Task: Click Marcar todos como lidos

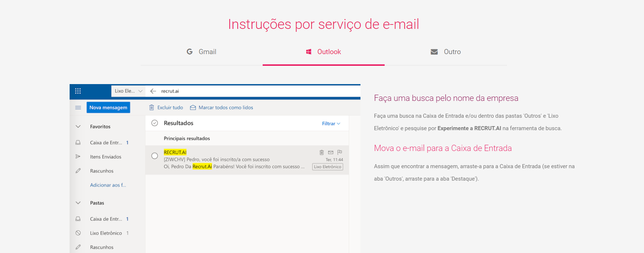Action: 226,107
